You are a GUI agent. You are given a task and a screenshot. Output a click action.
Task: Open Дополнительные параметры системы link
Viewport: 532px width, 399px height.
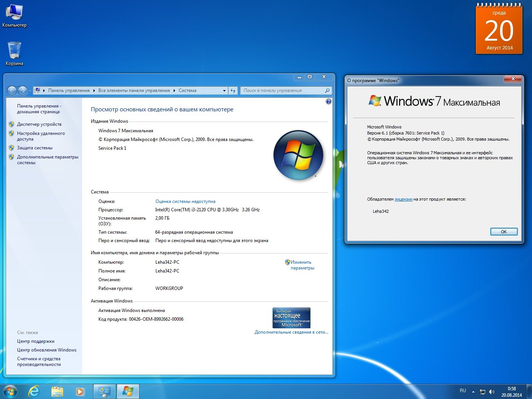(47, 160)
